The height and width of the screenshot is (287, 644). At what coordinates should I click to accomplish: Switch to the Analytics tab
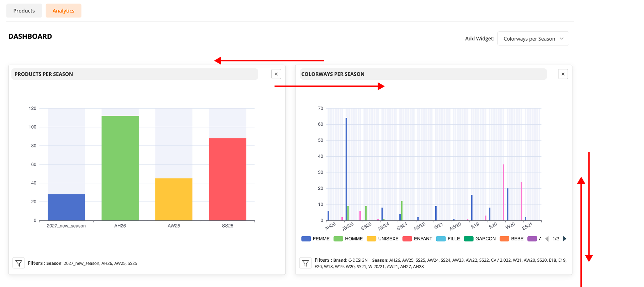(x=64, y=11)
